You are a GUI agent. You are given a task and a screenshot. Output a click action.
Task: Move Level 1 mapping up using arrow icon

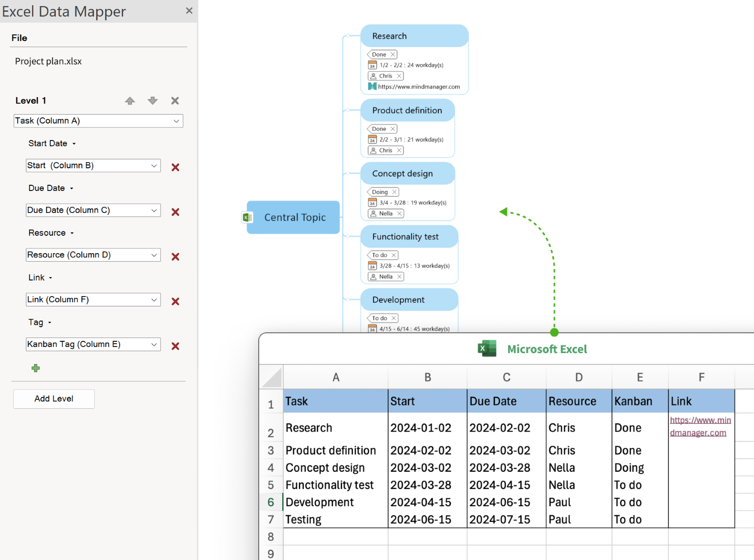(x=130, y=100)
